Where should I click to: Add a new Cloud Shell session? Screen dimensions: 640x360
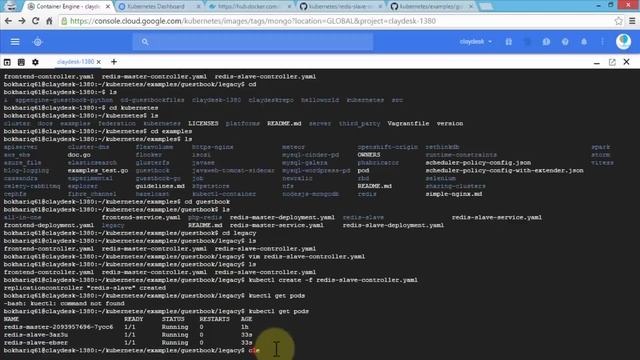[114, 62]
